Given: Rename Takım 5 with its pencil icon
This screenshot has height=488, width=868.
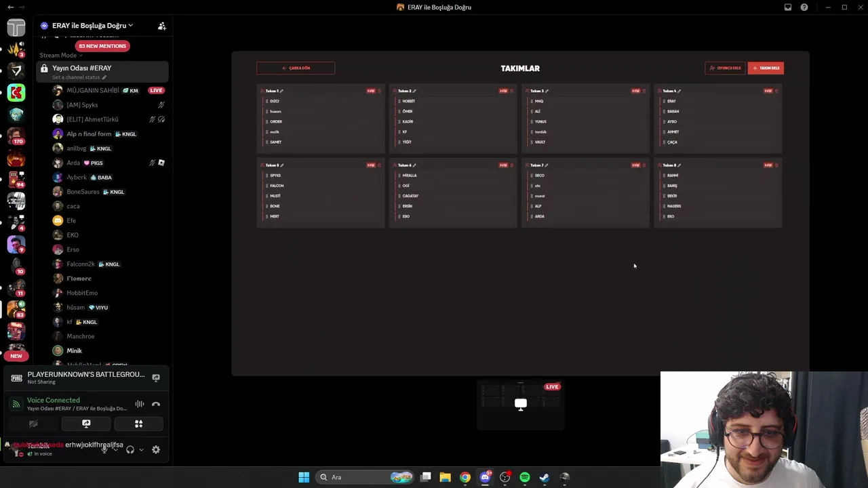Looking at the screenshot, I should point(281,165).
